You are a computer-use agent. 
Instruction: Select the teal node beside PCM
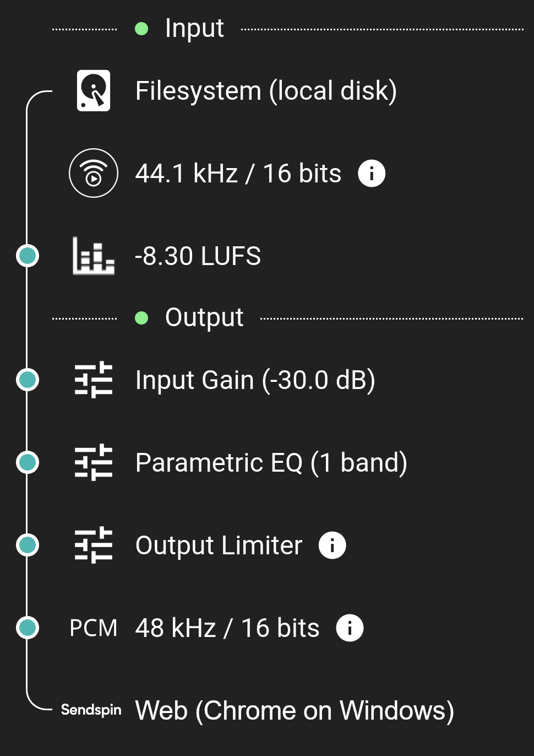tap(27, 628)
